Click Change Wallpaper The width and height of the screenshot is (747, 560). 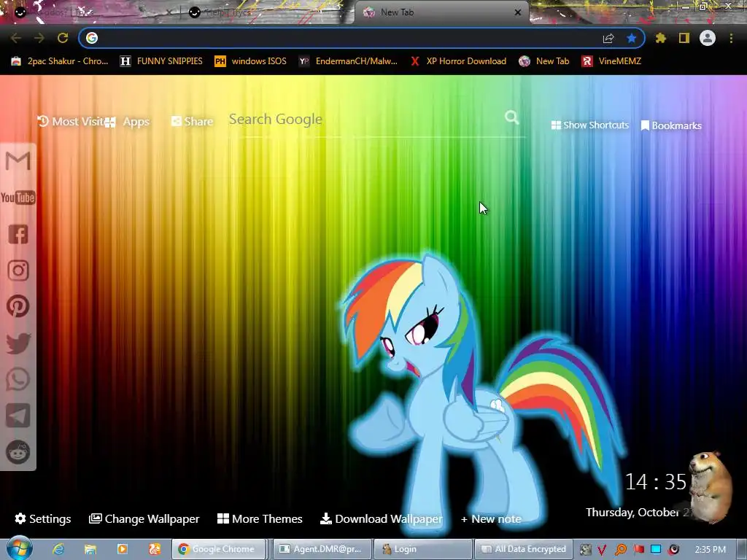[x=144, y=519]
